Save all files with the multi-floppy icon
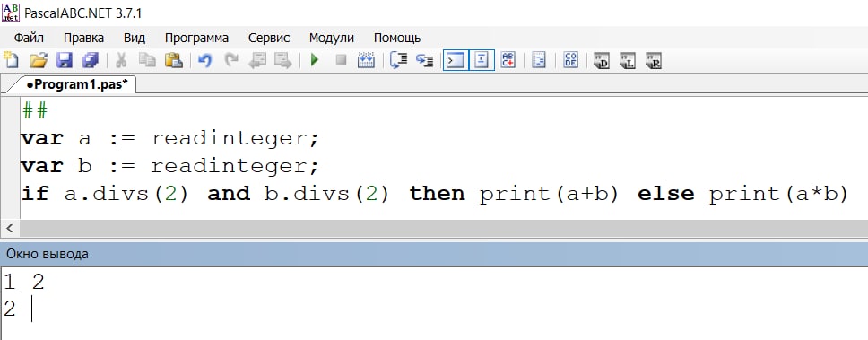The width and height of the screenshot is (868, 340). tap(91, 60)
